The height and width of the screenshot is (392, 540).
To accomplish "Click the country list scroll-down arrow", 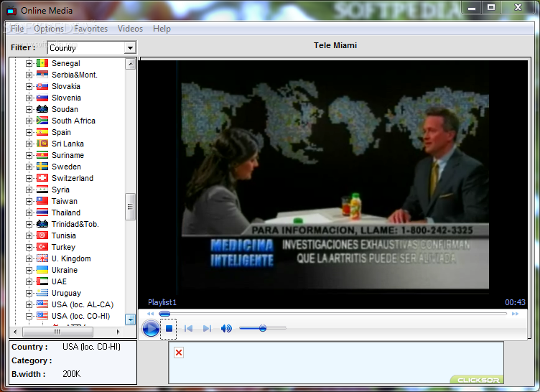I will click(x=130, y=319).
